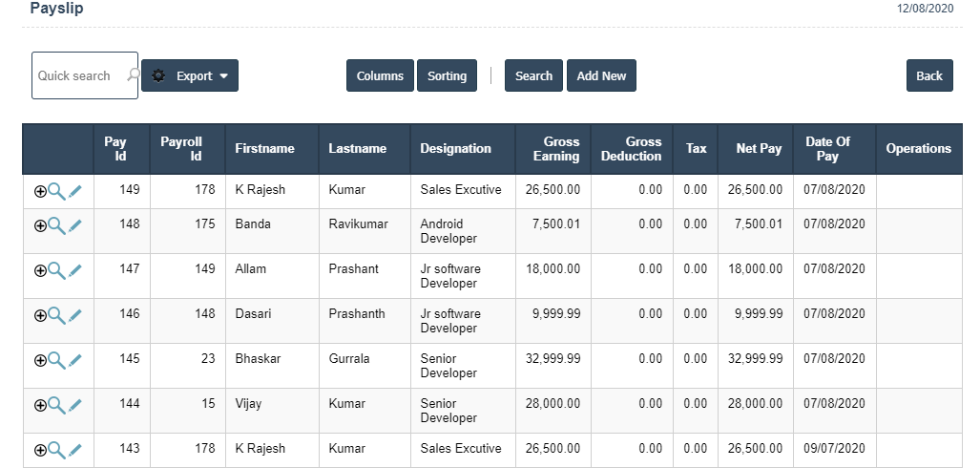Expand the row details for Pay Id 149

[x=40, y=191]
